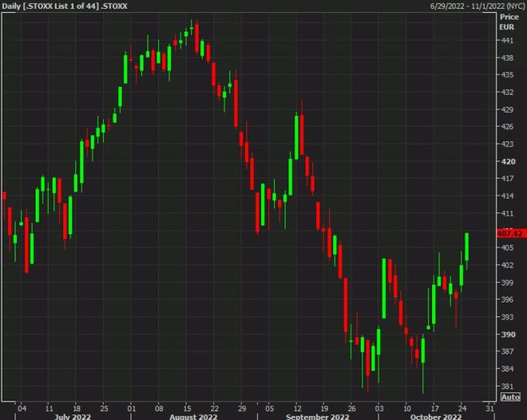Click the 432 price axis label
Image resolution: width=527 pixels, height=420 pixels.
coord(508,92)
